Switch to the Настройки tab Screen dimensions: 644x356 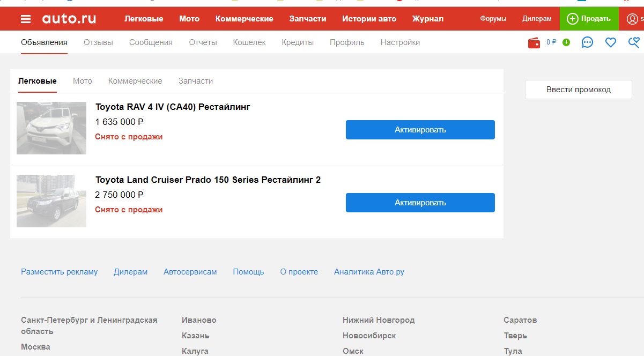click(400, 42)
